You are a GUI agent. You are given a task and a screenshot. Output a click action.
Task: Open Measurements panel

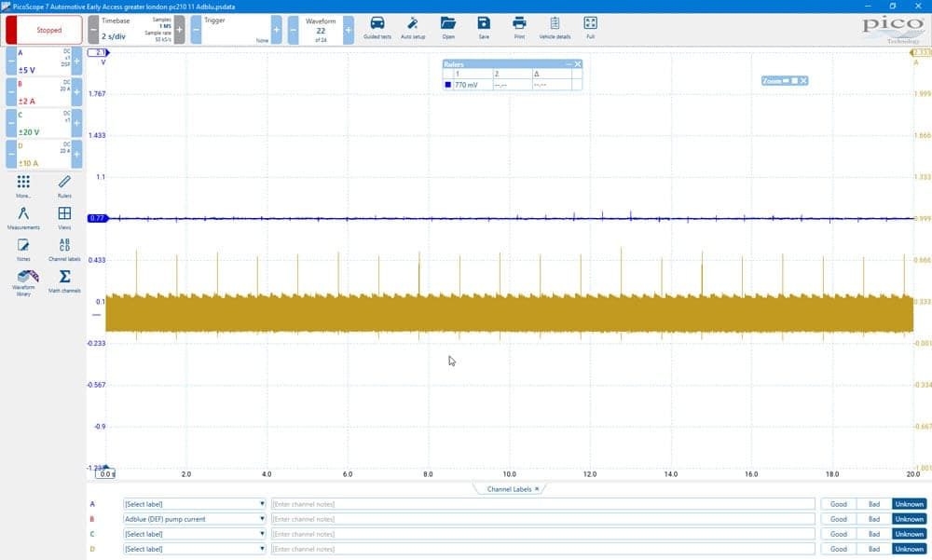[x=23, y=218]
